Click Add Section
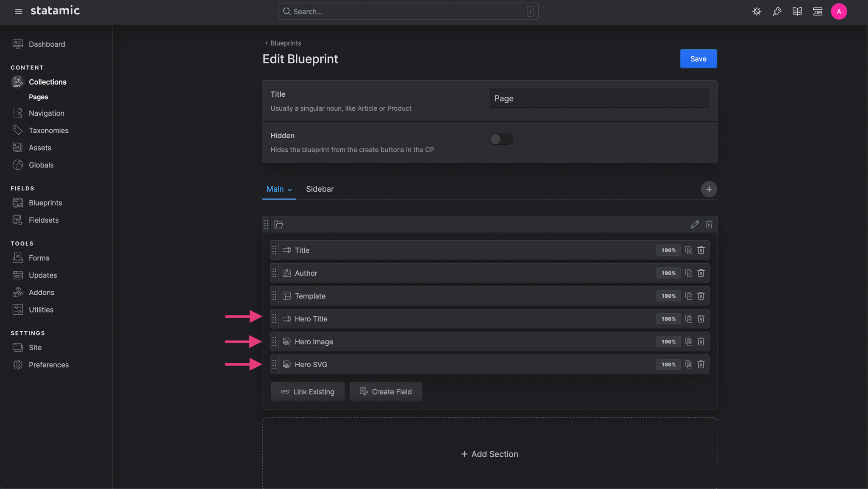868x489 pixels. [490, 454]
